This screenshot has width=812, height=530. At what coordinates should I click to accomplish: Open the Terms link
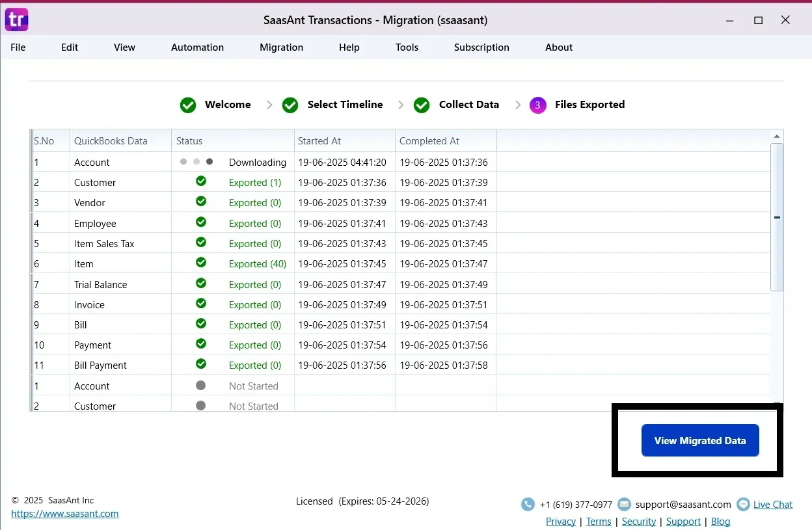(x=599, y=522)
